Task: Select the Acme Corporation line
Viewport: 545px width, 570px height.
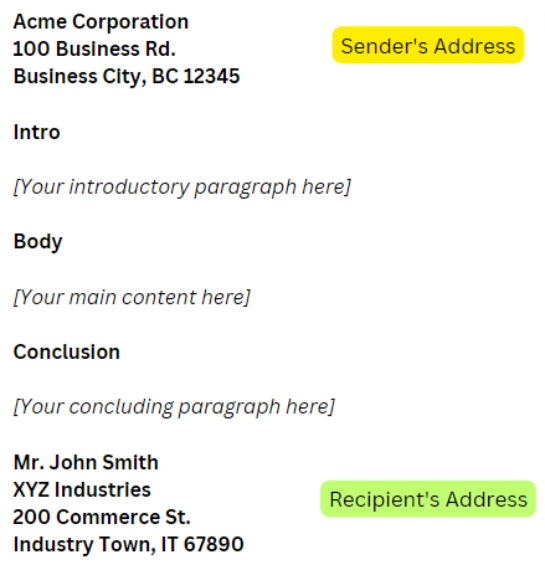Action: (101, 22)
